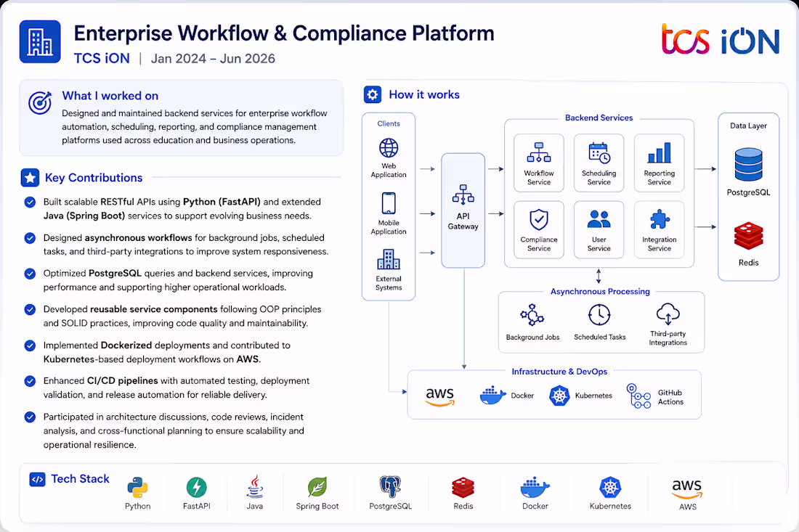Click the bold Python (FastAPI) text
Viewport: 799px width, 532px height.
tap(222, 202)
